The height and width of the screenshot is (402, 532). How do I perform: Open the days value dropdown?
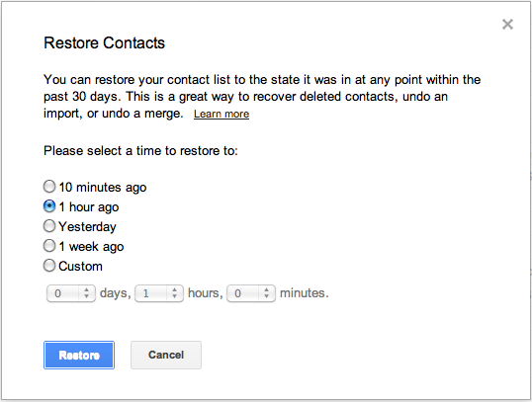pyautogui.click(x=71, y=293)
